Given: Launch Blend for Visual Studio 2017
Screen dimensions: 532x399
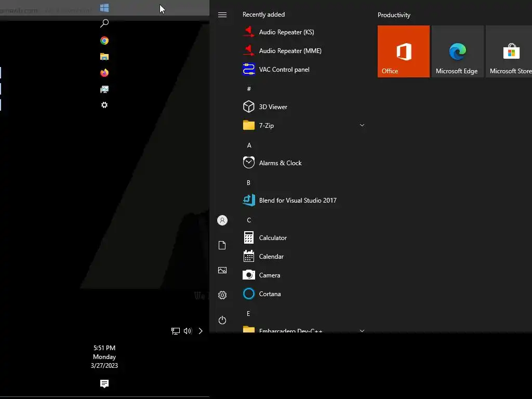Looking at the screenshot, I should (x=303, y=200).
